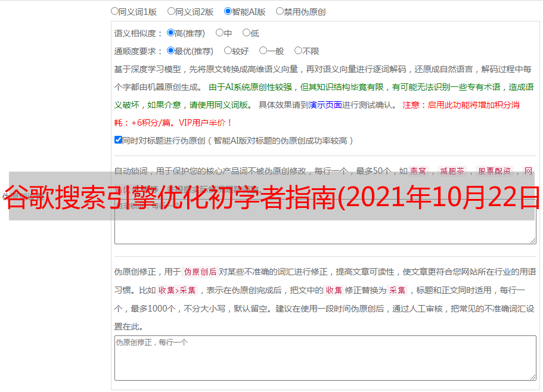543x392 pixels.
Task: Click the 燕窝 example keyword
Action: click(x=418, y=171)
